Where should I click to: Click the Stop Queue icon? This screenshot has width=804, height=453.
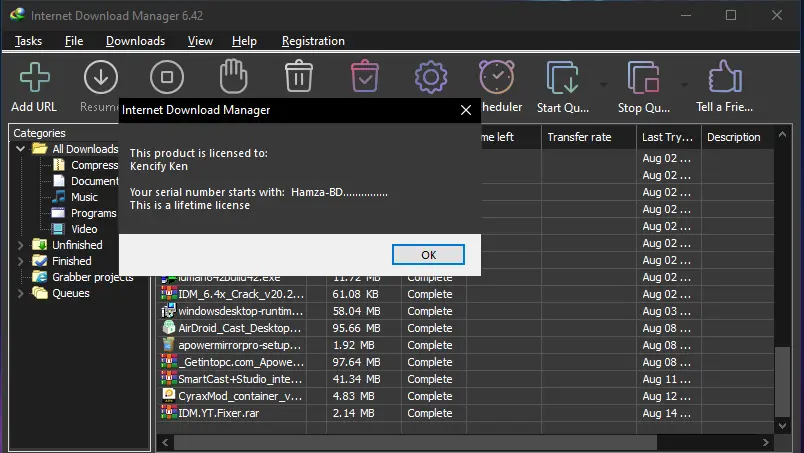644,77
